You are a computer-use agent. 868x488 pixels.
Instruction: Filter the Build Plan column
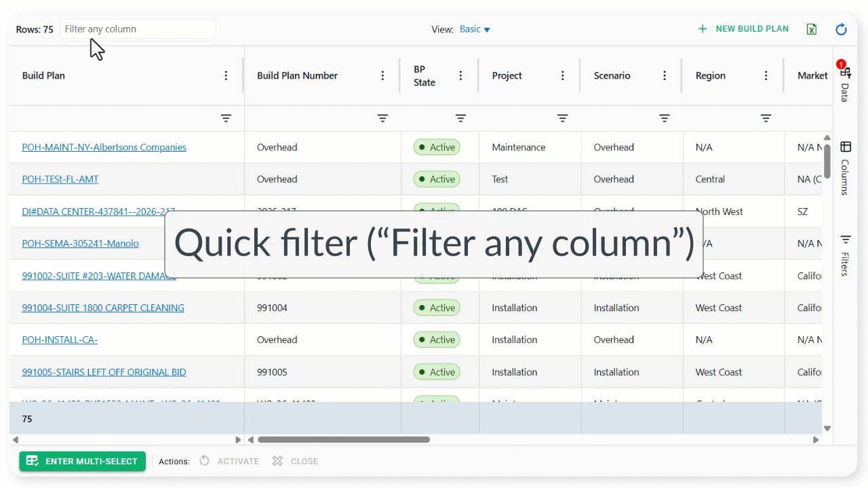[226, 119]
